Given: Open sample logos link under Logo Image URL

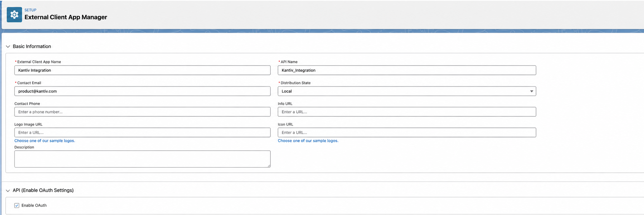Looking at the screenshot, I should point(45,141).
